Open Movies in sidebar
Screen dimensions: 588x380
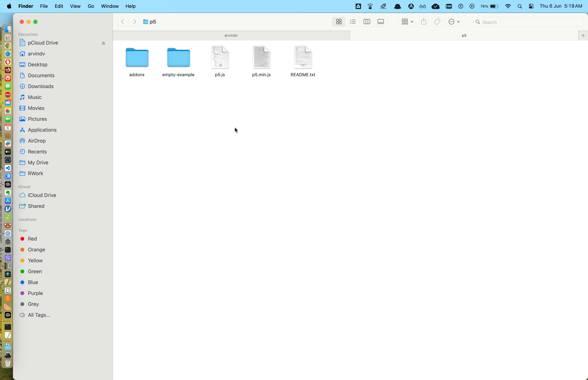point(36,108)
